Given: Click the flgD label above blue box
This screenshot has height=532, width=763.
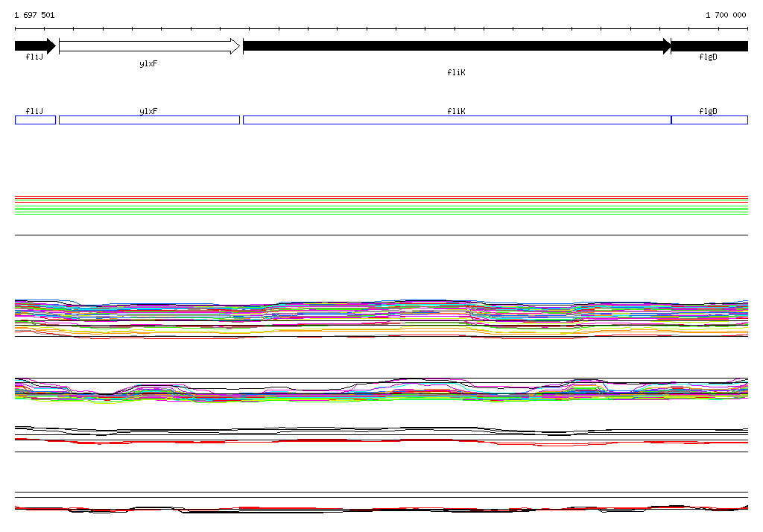Looking at the screenshot, I should pos(708,111).
